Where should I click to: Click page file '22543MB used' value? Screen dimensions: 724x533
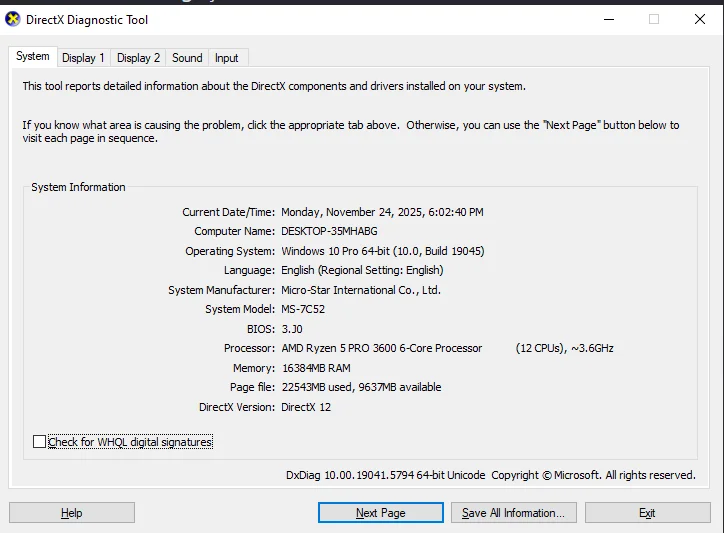pyautogui.click(x=317, y=387)
